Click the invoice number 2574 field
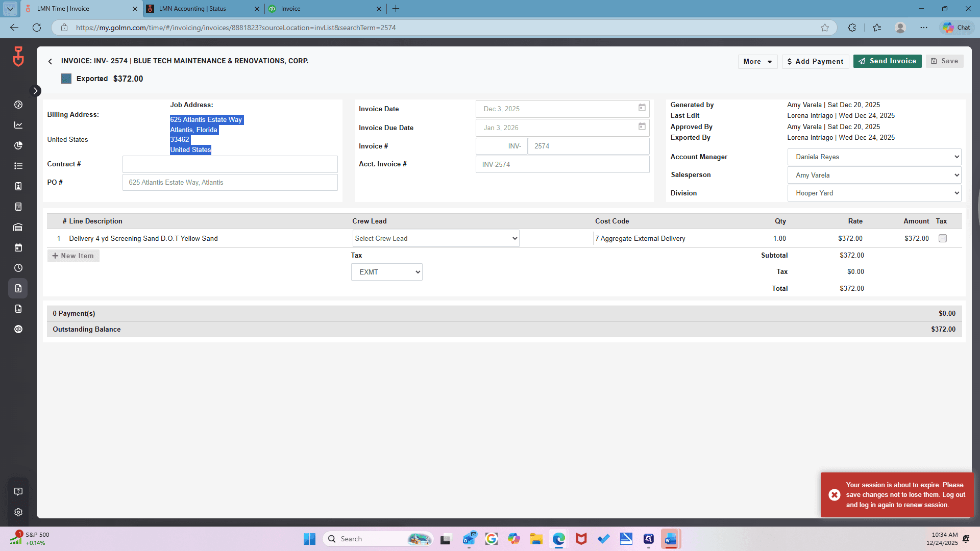 coord(589,146)
